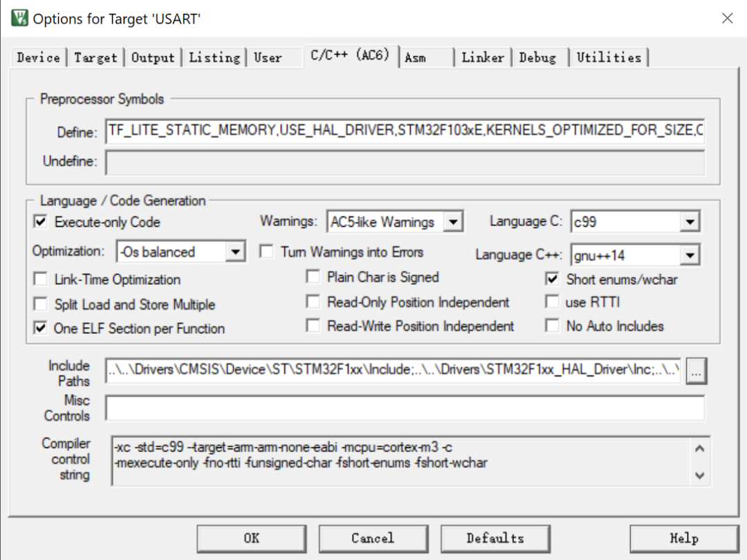
Task: Enable Turn Warnings into Errors
Action: click(x=266, y=252)
